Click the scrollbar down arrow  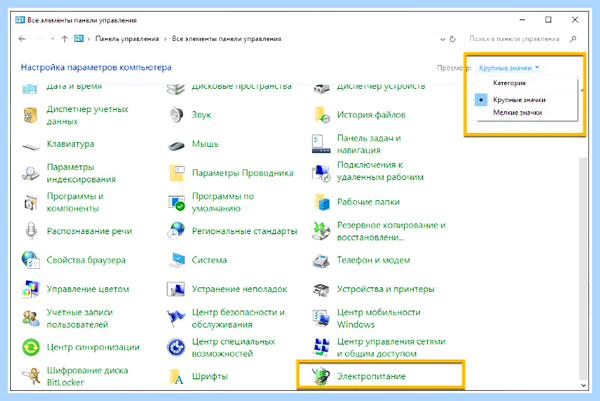(x=583, y=386)
